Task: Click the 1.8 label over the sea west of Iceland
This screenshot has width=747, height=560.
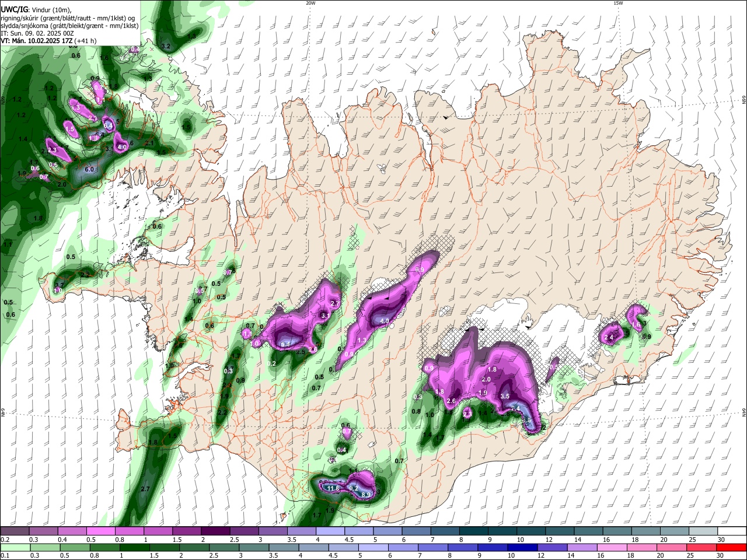Action: point(39,218)
